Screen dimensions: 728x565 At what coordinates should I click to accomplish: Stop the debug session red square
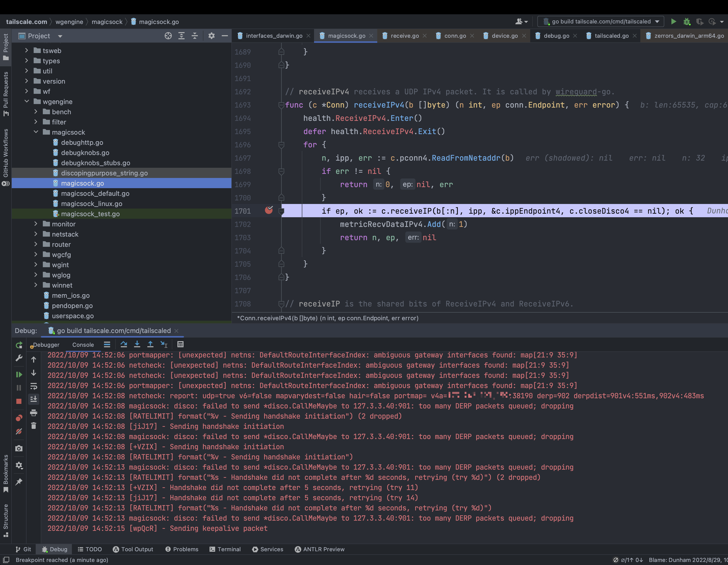19,401
